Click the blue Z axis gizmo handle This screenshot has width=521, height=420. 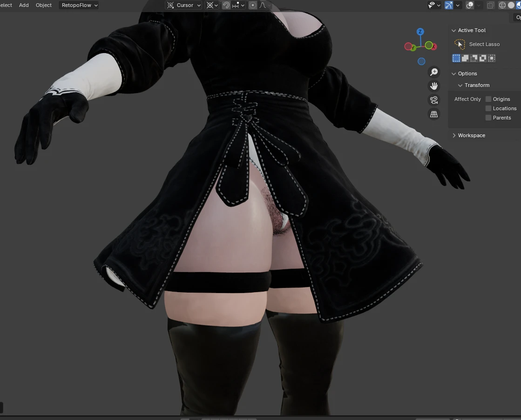pyautogui.click(x=420, y=32)
